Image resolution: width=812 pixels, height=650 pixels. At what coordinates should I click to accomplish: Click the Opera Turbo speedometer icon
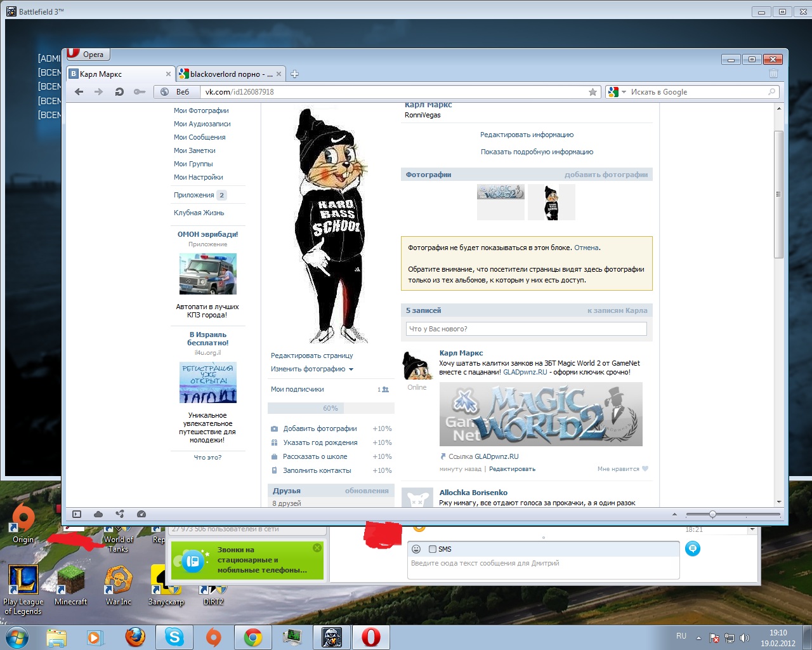point(141,514)
